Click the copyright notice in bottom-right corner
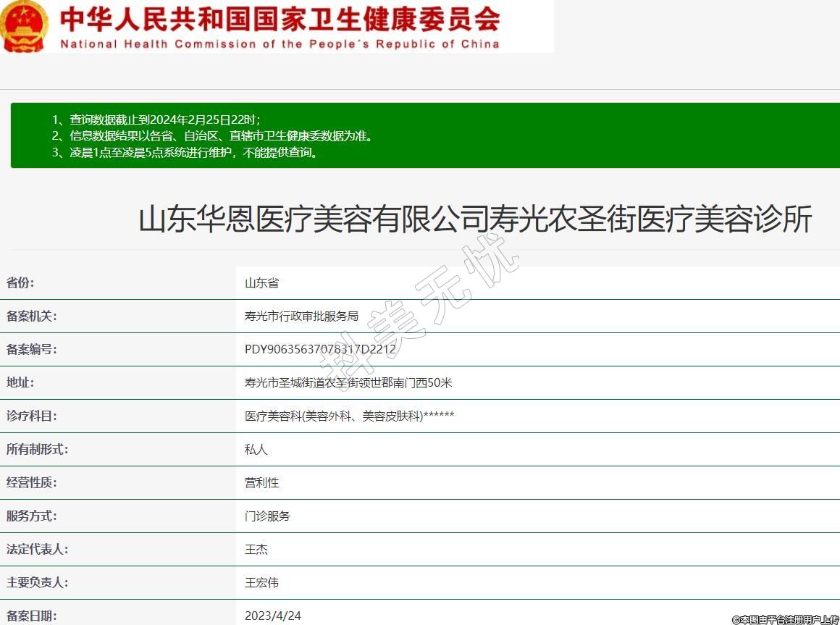Viewport: 840px width, 625px height. click(785, 619)
